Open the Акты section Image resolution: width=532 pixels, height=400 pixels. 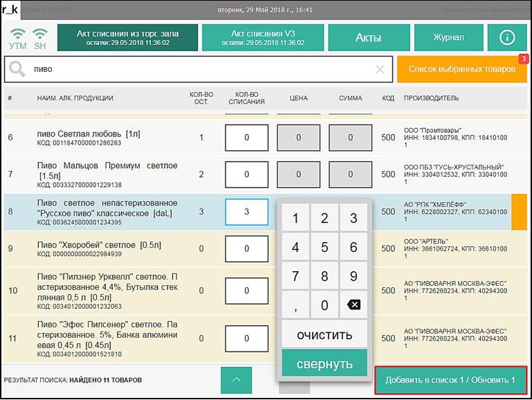tap(368, 37)
